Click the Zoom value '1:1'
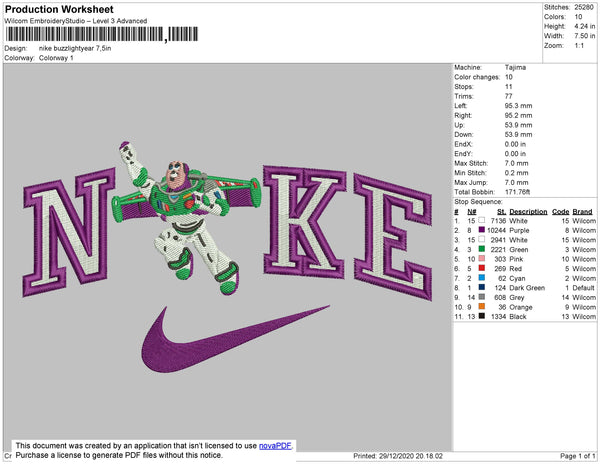Screen dimensions: 600x464 579,46
